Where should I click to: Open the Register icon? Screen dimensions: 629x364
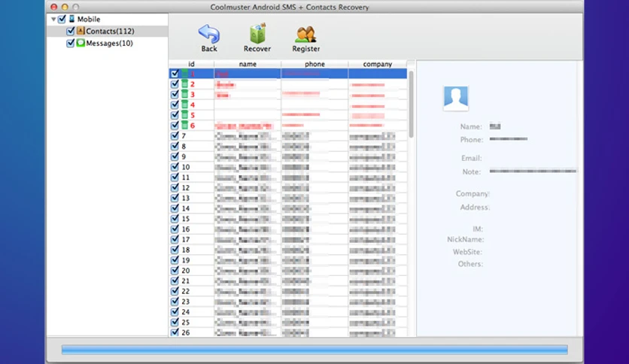305,35
